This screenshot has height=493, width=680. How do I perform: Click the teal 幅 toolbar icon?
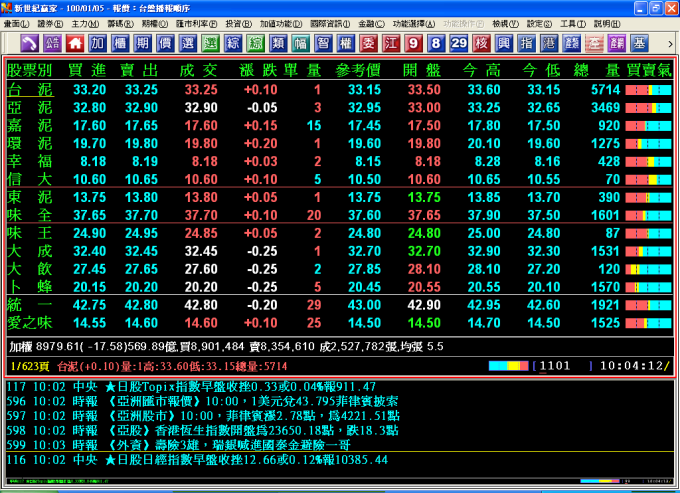[301, 43]
